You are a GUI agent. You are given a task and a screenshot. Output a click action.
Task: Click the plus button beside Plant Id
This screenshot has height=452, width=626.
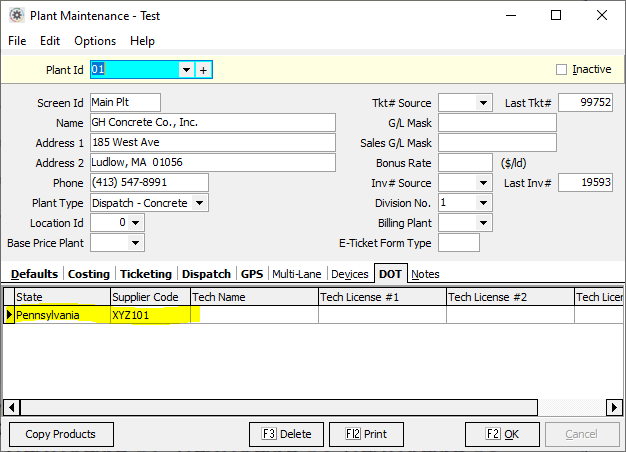click(x=204, y=70)
